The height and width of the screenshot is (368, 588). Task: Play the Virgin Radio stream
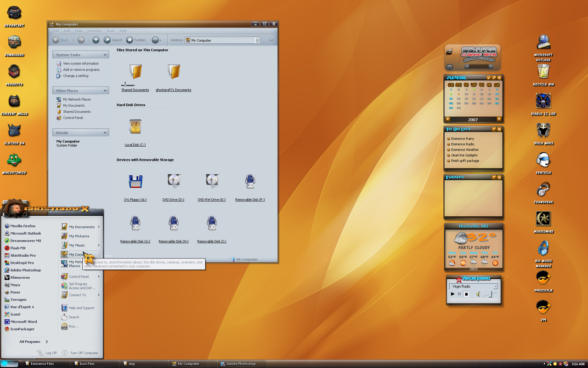pyautogui.click(x=452, y=294)
